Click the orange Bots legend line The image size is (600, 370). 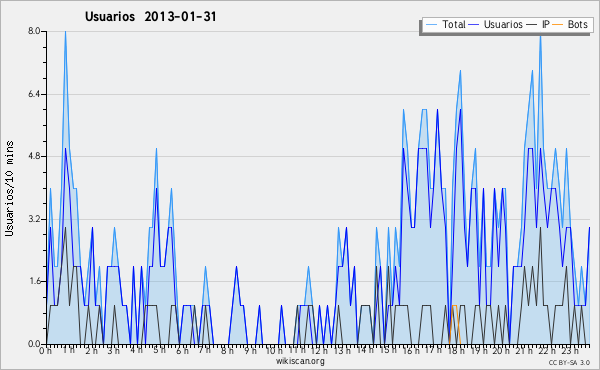[558, 25]
